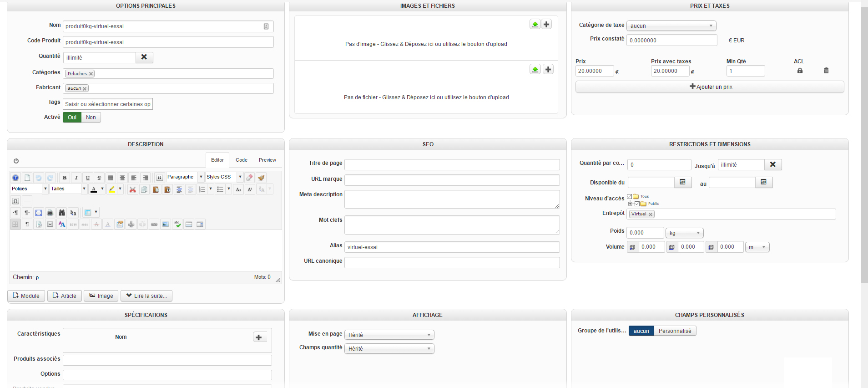868x388 pixels.
Task: Open the Styles CSS dropdown
Action: tap(224, 177)
